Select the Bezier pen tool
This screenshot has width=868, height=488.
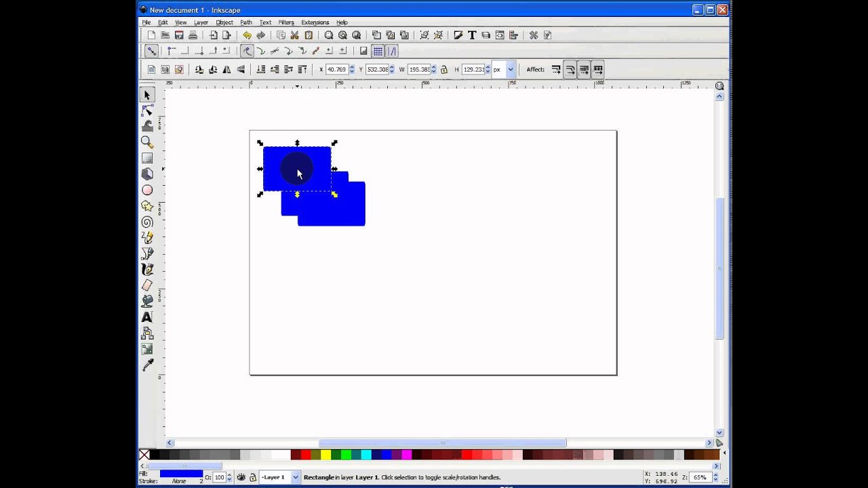(147, 253)
